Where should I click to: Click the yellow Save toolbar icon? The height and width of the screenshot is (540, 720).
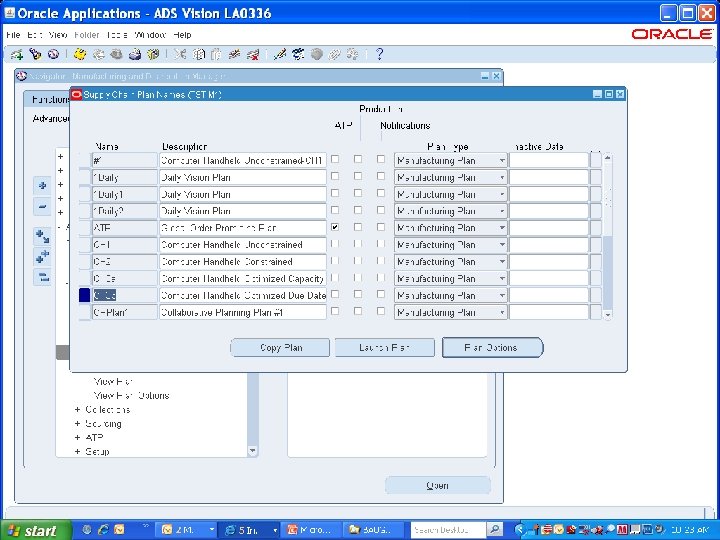click(80, 54)
